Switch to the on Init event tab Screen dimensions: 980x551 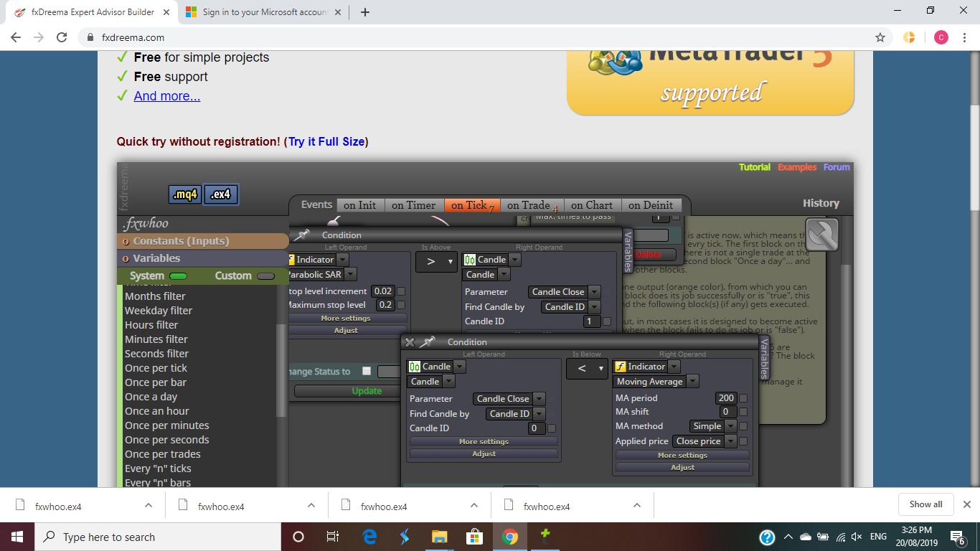359,205
